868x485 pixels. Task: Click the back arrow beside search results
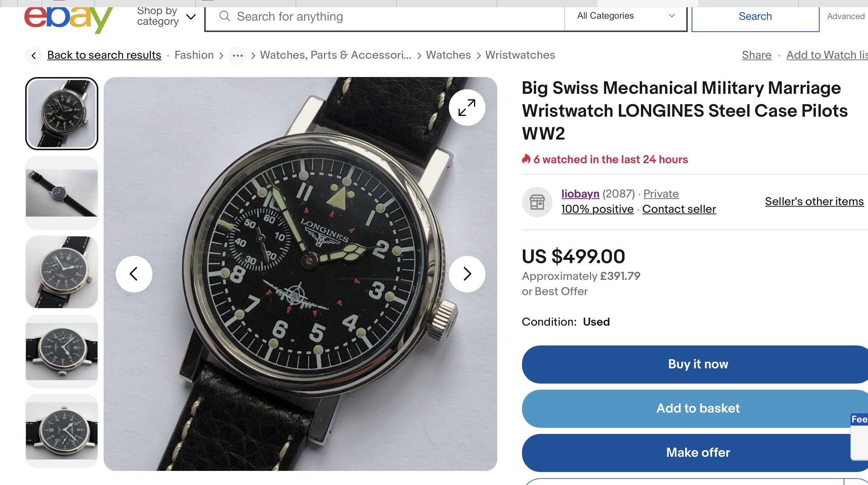pyautogui.click(x=34, y=56)
